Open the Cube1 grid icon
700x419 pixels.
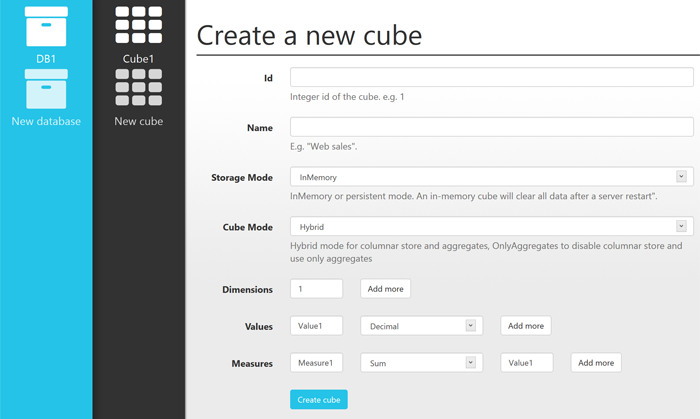coord(138,25)
